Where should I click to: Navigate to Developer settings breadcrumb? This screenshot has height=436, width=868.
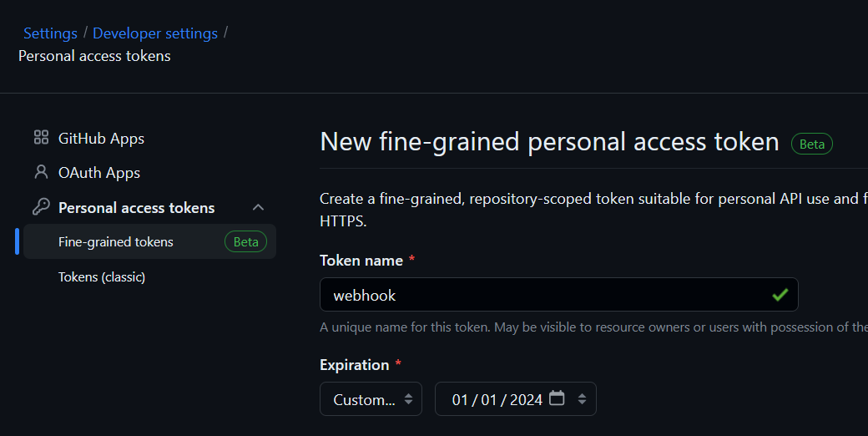(x=155, y=33)
